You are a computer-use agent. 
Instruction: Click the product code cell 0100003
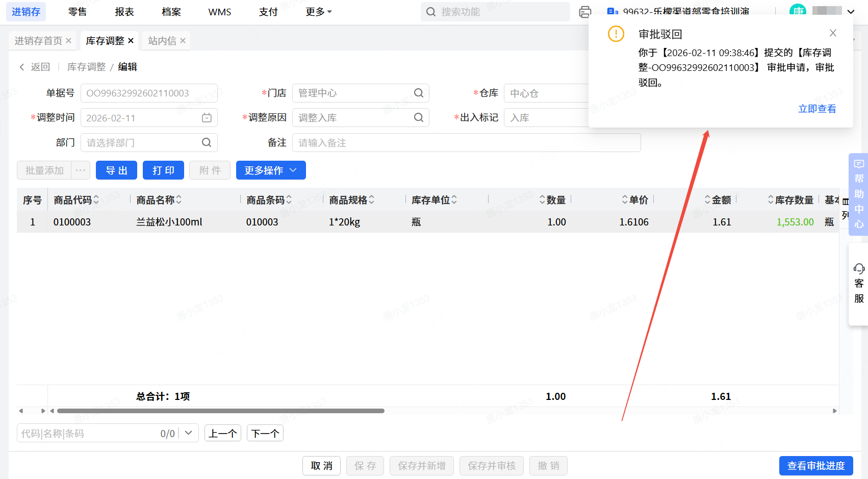72,222
